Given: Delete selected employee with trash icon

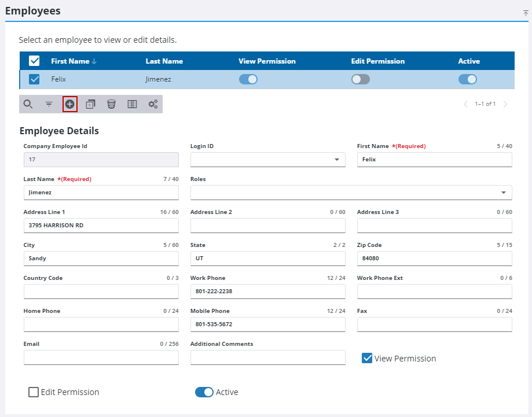Looking at the screenshot, I should [111, 104].
